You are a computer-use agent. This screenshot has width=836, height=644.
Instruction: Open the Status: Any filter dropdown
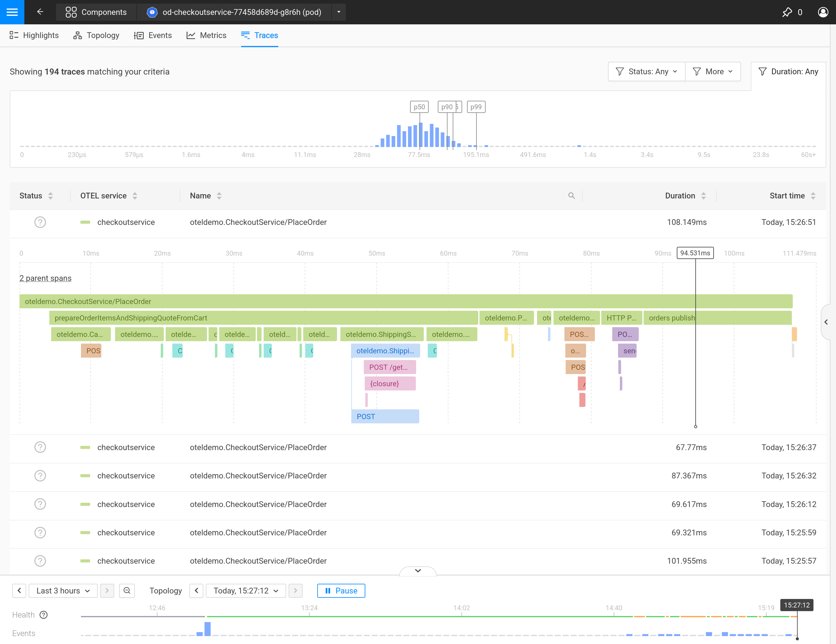(x=646, y=72)
